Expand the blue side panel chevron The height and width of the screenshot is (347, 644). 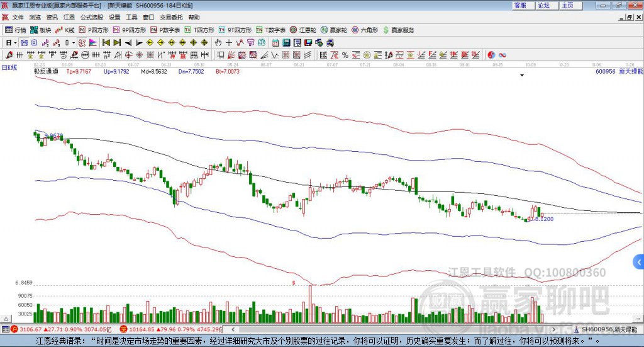(639, 262)
